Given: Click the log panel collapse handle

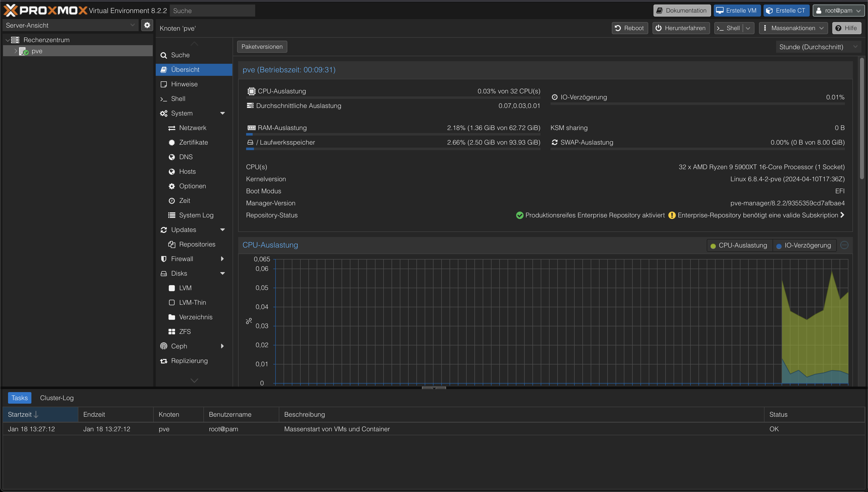Looking at the screenshot, I should (434, 388).
